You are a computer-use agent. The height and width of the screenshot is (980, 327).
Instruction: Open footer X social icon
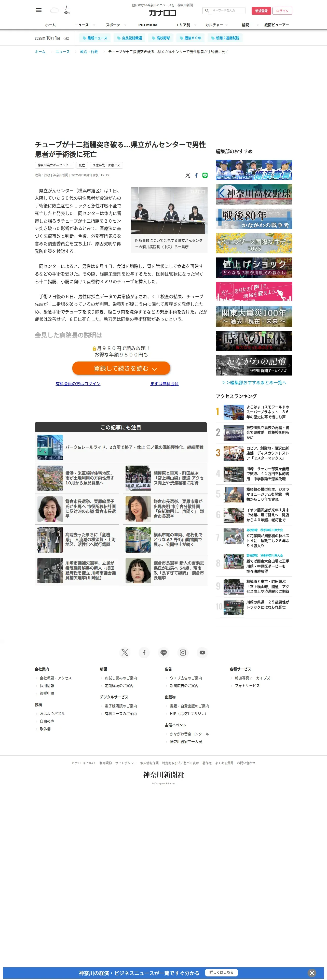125,653
